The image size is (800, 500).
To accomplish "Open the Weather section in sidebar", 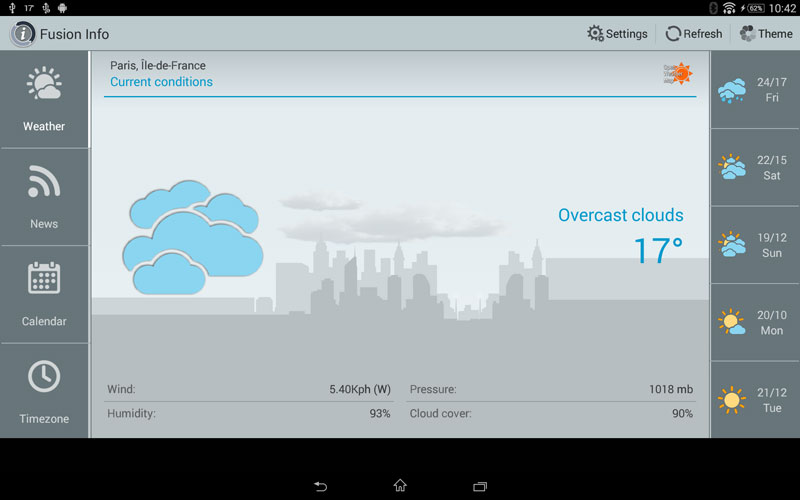I will pyautogui.click(x=44, y=100).
